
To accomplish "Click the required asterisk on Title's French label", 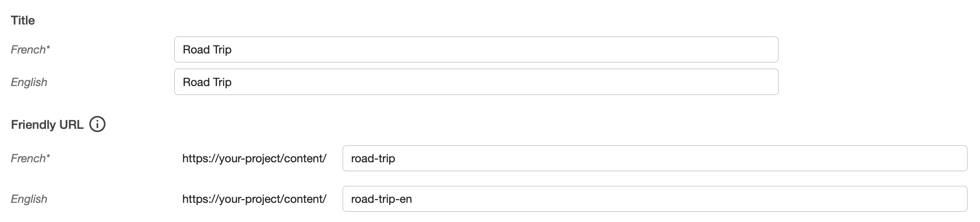I will click(48, 47).
